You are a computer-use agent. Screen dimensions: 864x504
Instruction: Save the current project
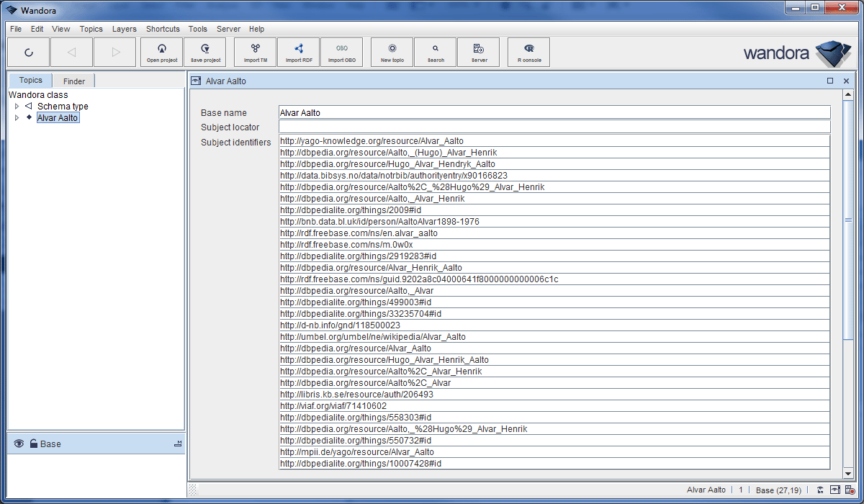click(205, 52)
